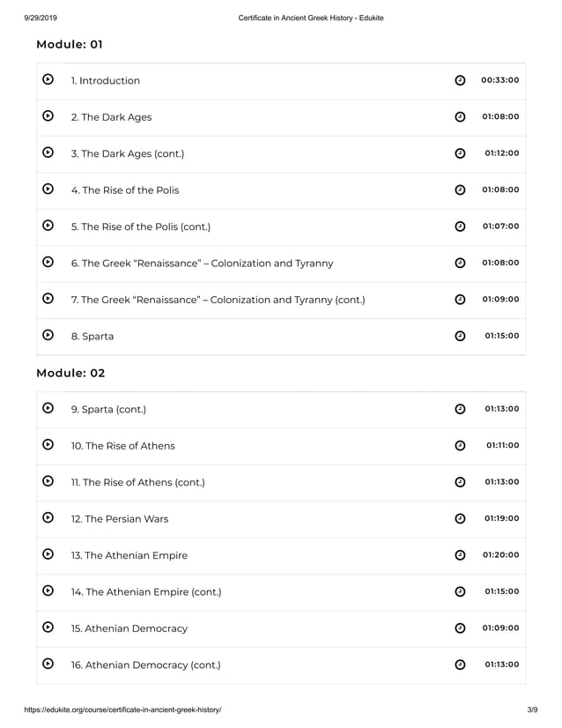Open lesson 3. The Dark Ages (cont.)
The width and height of the screenshot is (562, 728).
pyautogui.click(x=128, y=154)
